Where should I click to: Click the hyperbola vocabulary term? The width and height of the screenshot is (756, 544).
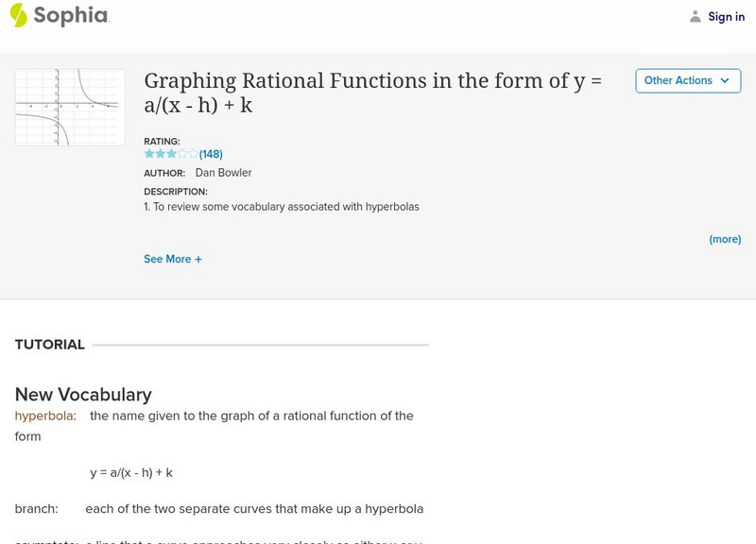[45, 416]
